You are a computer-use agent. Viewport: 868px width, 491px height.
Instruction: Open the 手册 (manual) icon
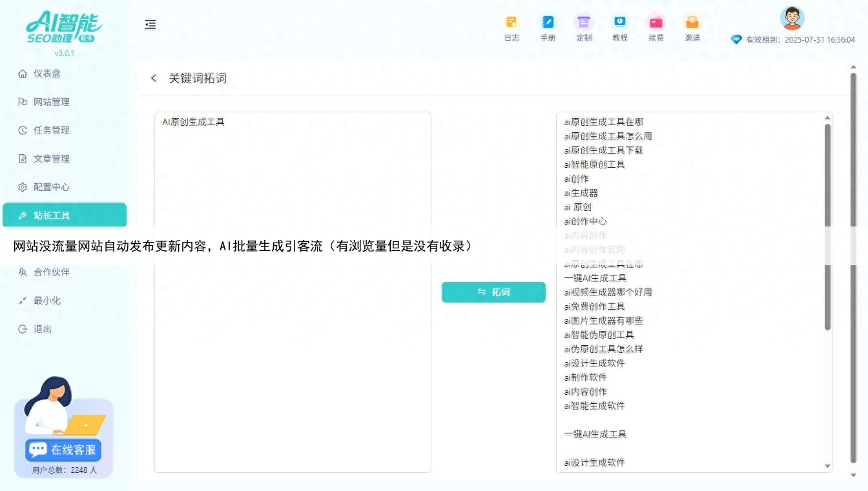548,28
